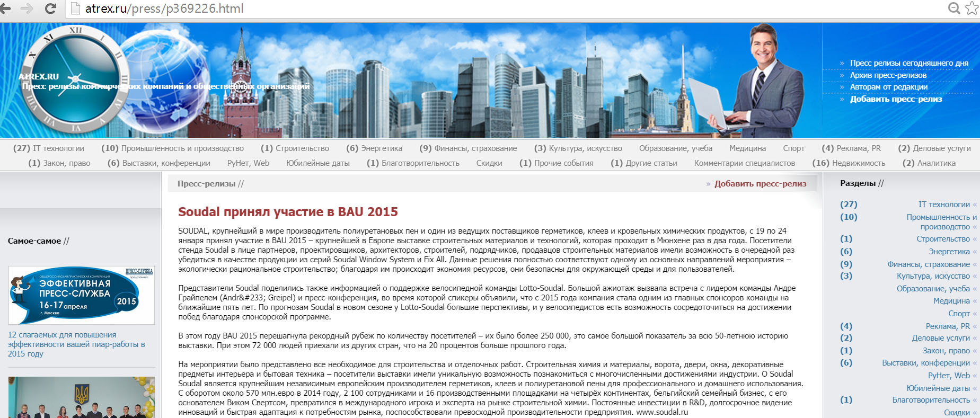Bookmark this page with the star icon
Image resolution: width=980 pixels, height=418 pixels.
point(972,8)
